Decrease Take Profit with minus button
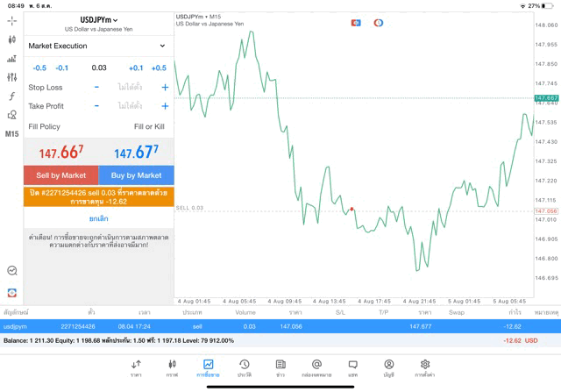Screen dimensions: 561x392 pyautogui.click(x=96, y=106)
